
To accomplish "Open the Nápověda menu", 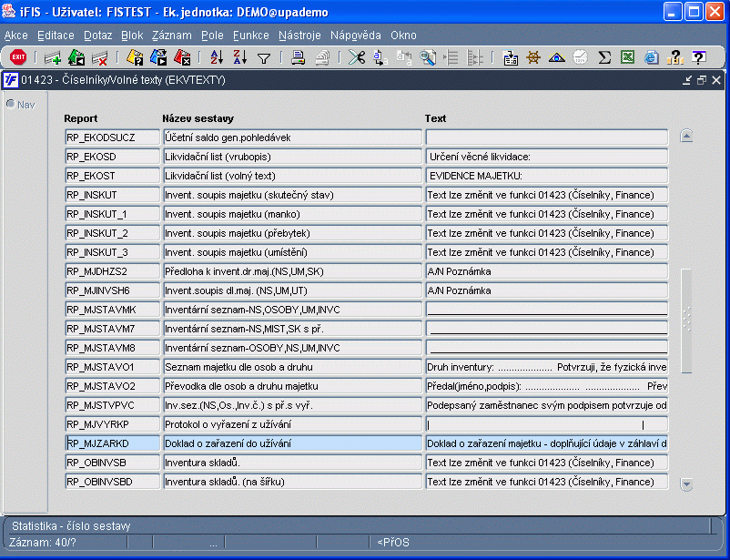I will coord(356,36).
